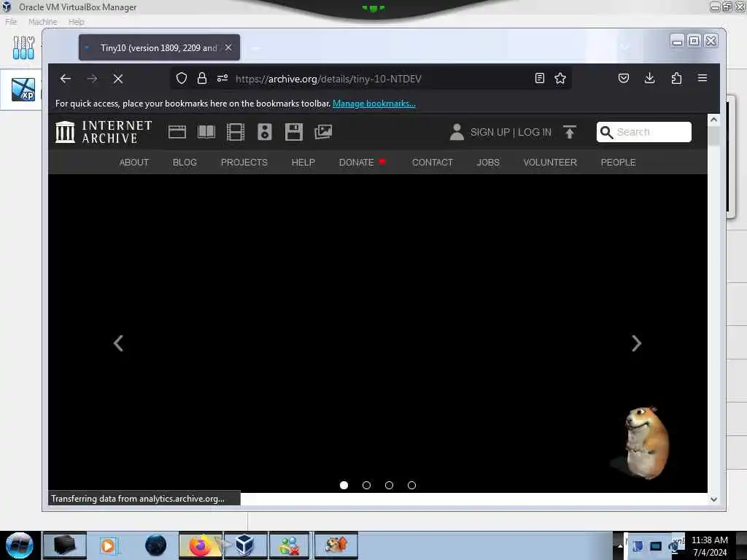
Task: Open the Manage bookmarks link
Action: point(374,104)
